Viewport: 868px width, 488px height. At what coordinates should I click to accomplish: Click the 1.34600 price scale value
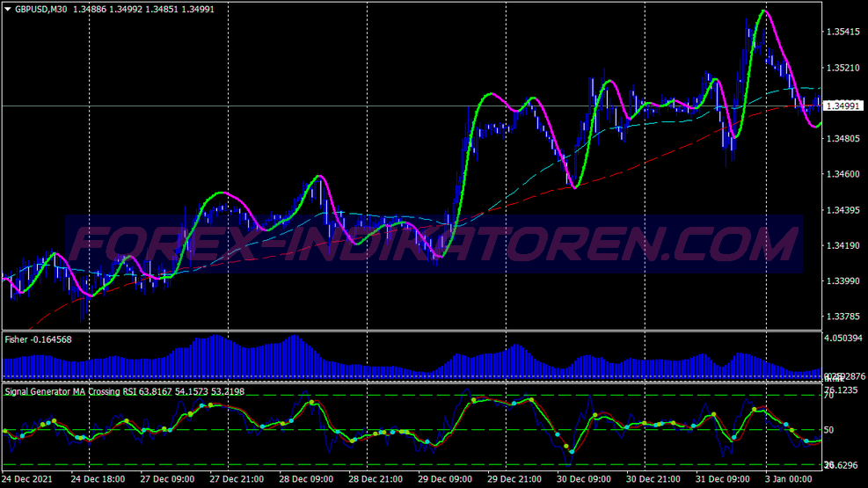[843, 174]
